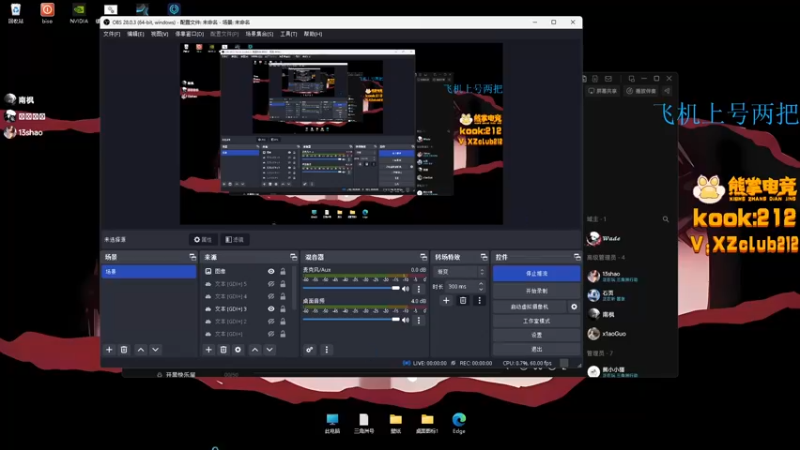800x450 pixels.
Task: Open Edge browser icon on desktop dock
Action: pyautogui.click(x=459, y=423)
